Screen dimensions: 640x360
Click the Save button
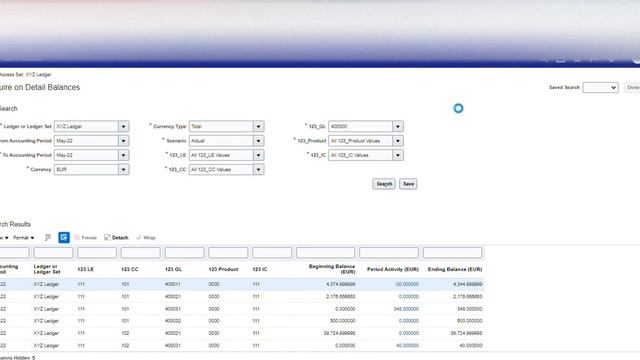(408, 184)
